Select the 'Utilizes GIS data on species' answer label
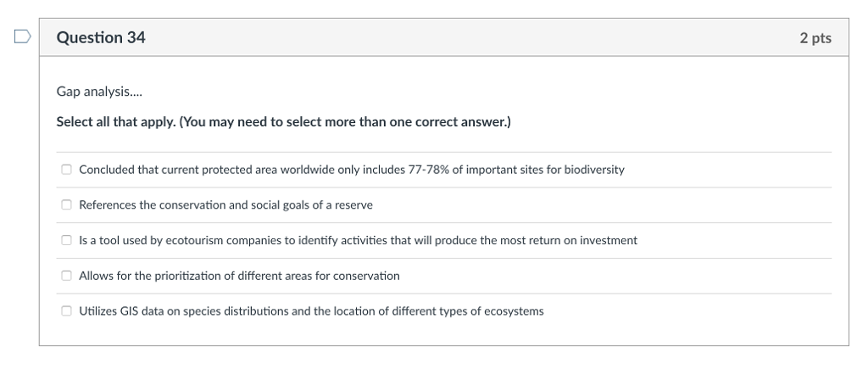The width and height of the screenshot is (868, 369). pyautogui.click(x=311, y=311)
